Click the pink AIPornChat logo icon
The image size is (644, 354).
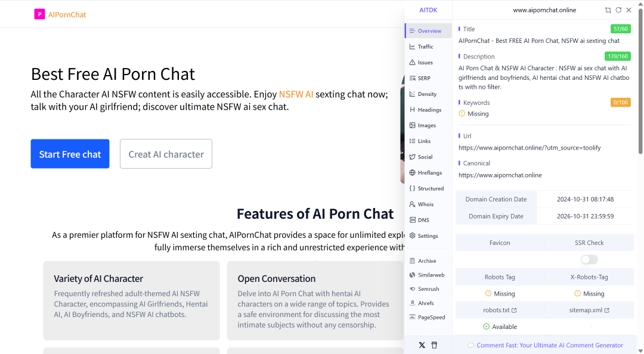(39, 14)
